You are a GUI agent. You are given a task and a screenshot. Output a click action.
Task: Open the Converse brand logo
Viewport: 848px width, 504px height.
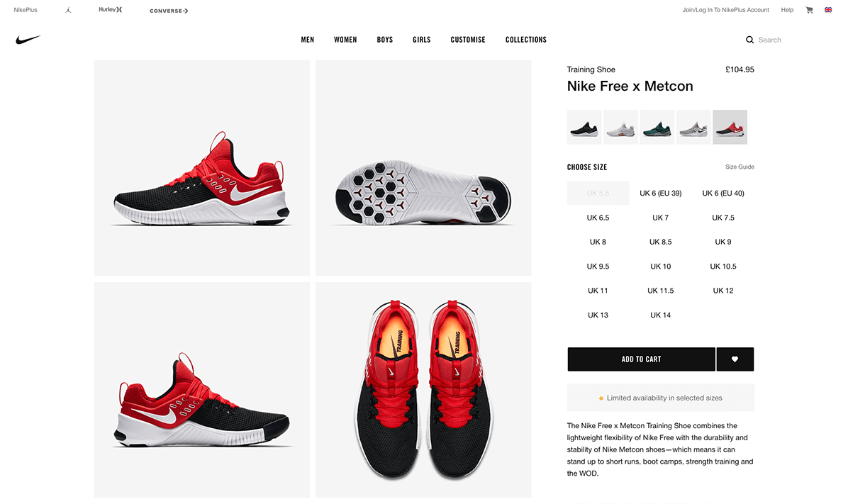pos(169,11)
